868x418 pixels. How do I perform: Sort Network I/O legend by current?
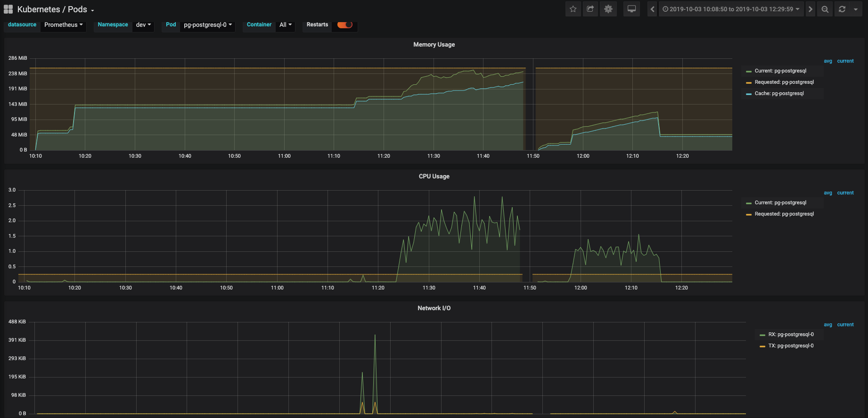click(x=845, y=325)
